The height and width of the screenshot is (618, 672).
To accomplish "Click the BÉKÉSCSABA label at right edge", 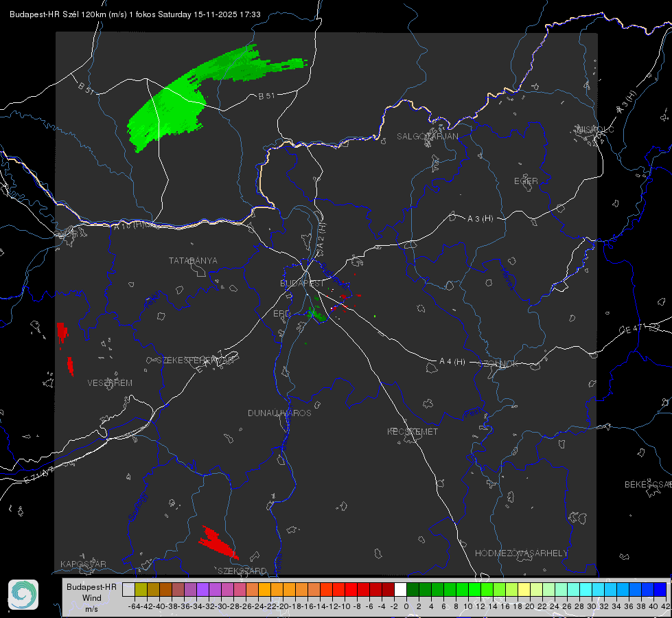I will point(648,485).
